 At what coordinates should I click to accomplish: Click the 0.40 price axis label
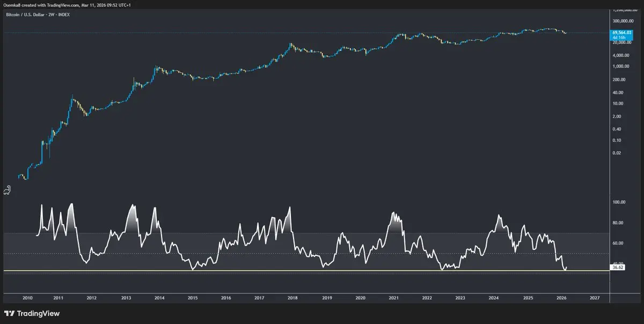616,129
